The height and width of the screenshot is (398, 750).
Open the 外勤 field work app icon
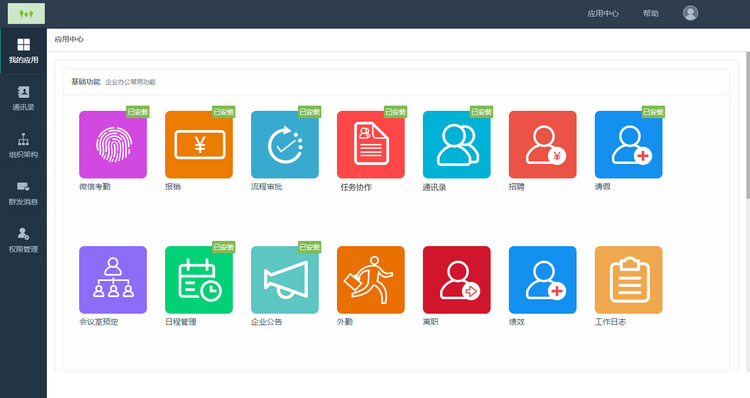tap(371, 280)
